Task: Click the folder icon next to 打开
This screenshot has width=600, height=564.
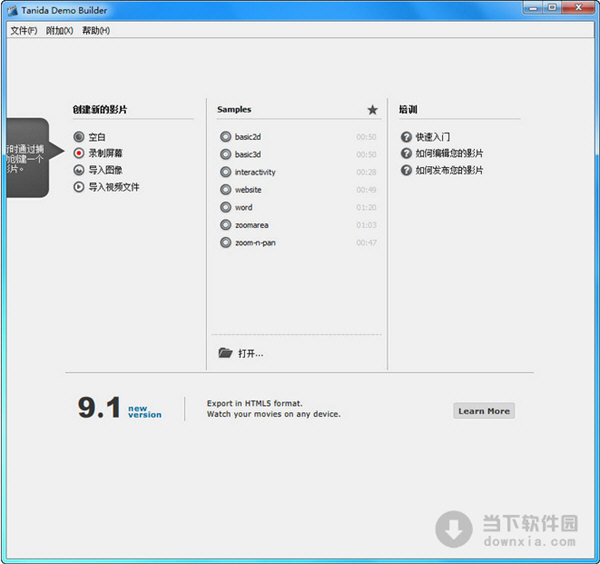Action: point(225,353)
